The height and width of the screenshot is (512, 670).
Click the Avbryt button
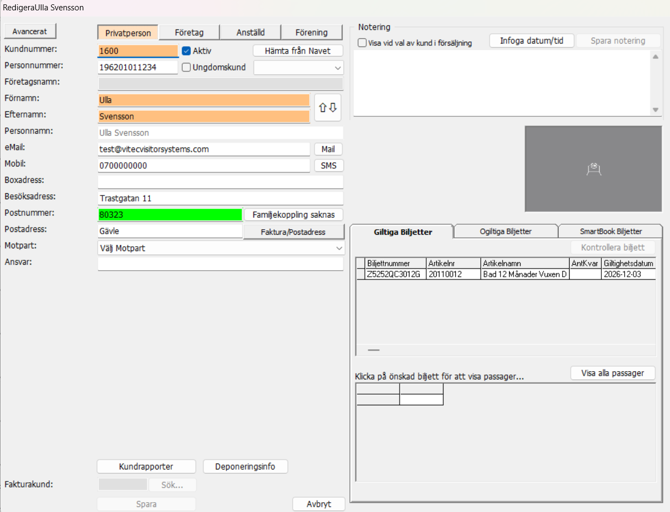pyautogui.click(x=319, y=504)
